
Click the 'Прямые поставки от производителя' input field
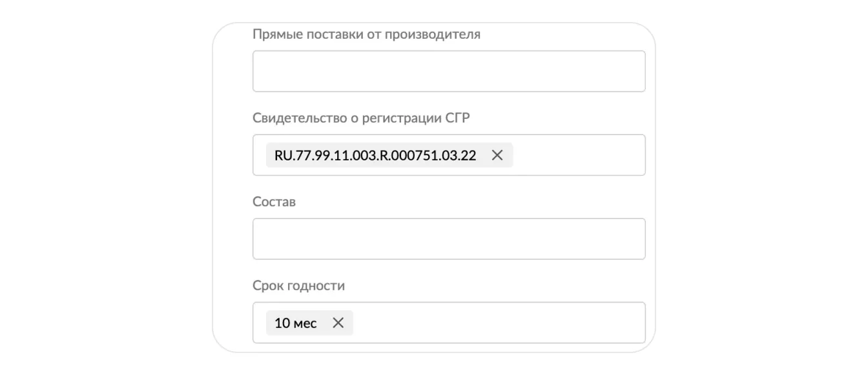[x=448, y=71]
